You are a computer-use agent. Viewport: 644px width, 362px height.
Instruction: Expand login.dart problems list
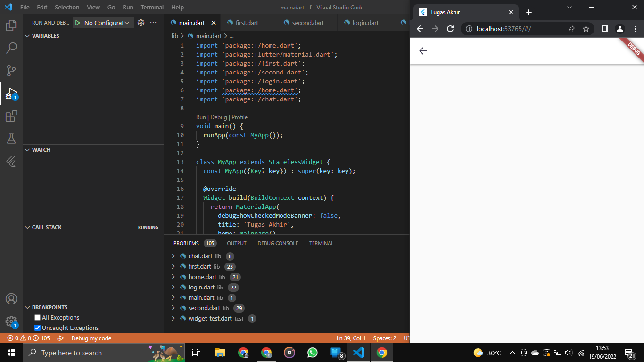(173, 288)
